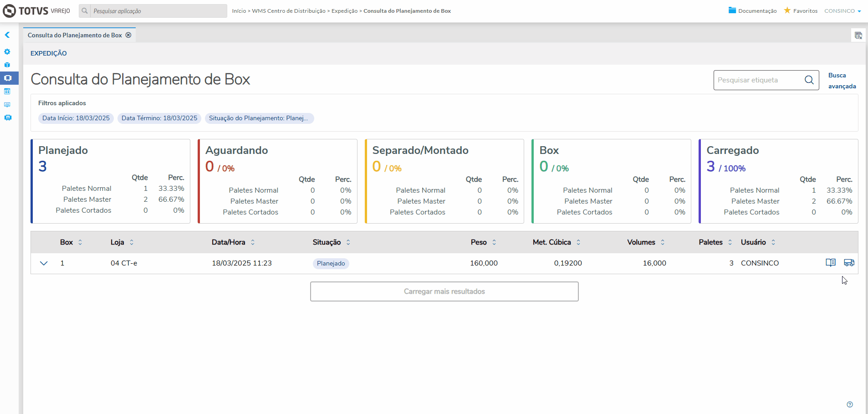Expand row 1 details chevron
Image resolution: width=868 pixels, height=414 pixels.
pyautogui.click(x=44, y=263)
